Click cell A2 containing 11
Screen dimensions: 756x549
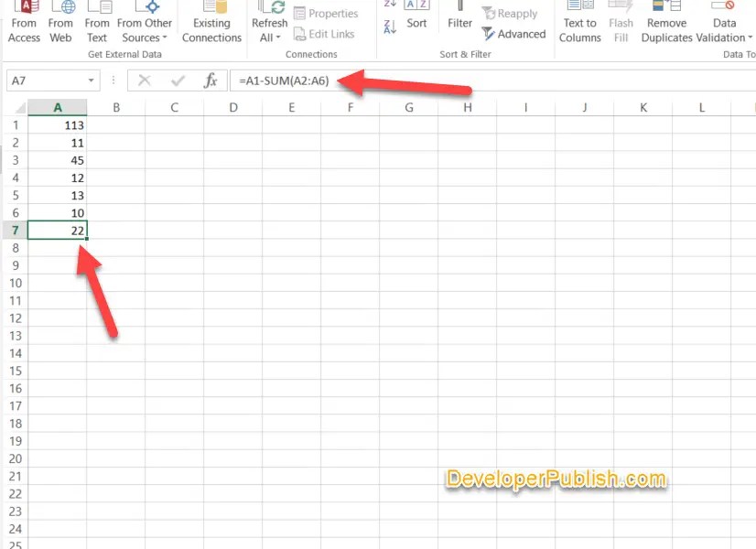click(x=58, y=143)
